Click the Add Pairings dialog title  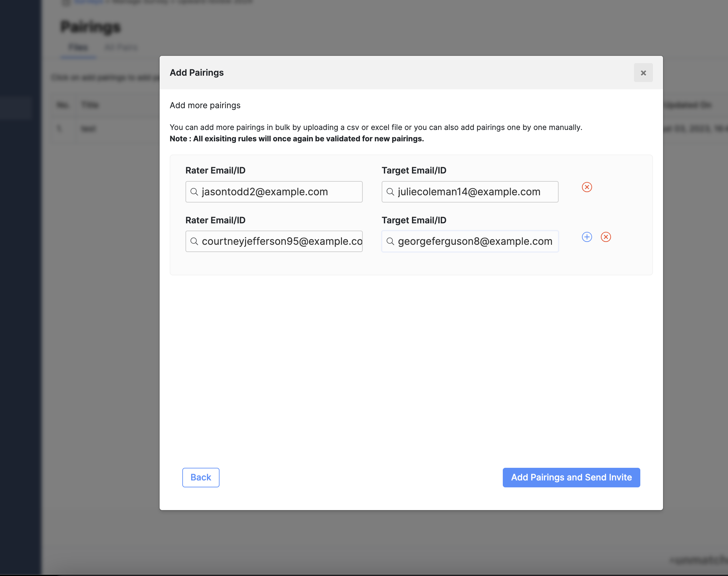197,73
